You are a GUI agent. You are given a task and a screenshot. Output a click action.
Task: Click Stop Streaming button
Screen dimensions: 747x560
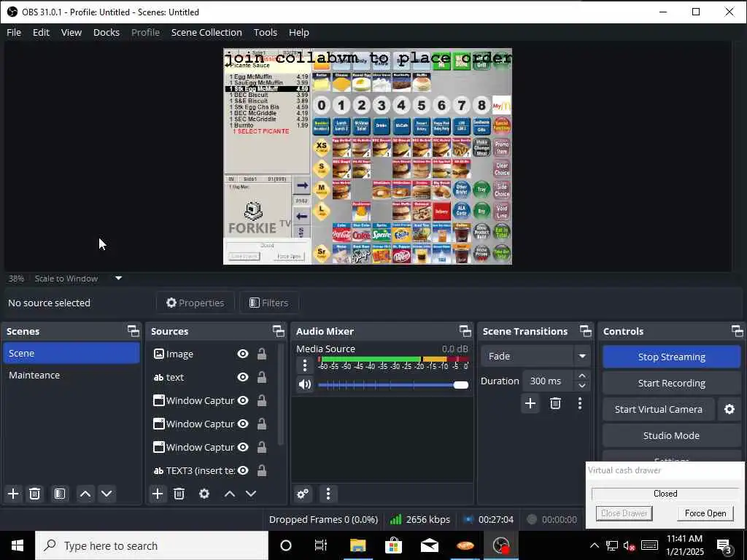click(x=672, y=357)
